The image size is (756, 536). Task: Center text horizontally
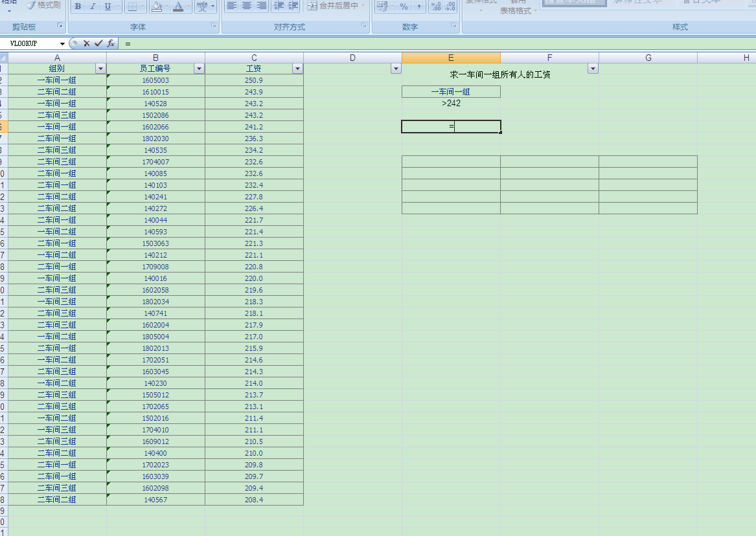point(247,6)
